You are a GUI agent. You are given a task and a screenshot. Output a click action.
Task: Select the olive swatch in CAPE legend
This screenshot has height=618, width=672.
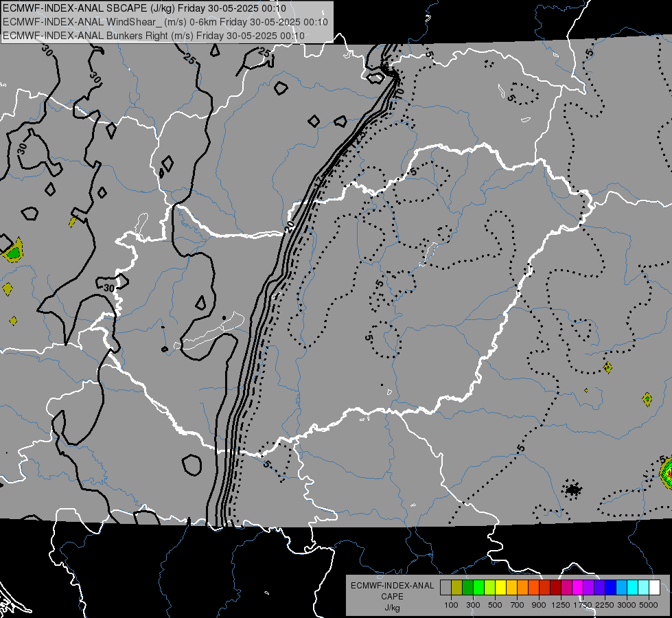(456, 587)
